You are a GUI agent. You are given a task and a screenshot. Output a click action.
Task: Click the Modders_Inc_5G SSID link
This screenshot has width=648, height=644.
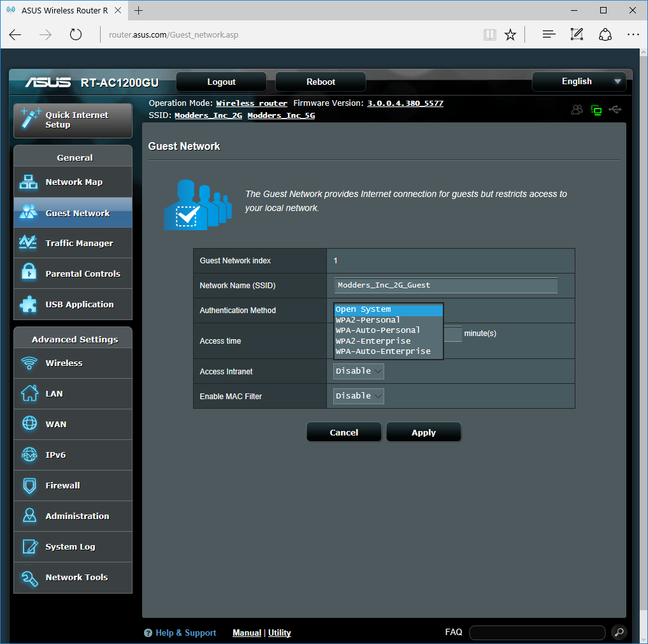pos(281,115)
